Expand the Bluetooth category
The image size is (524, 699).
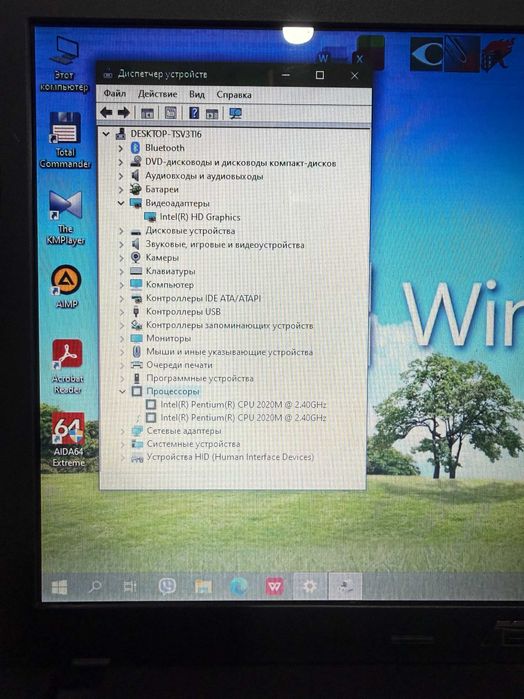coord(120,148)
